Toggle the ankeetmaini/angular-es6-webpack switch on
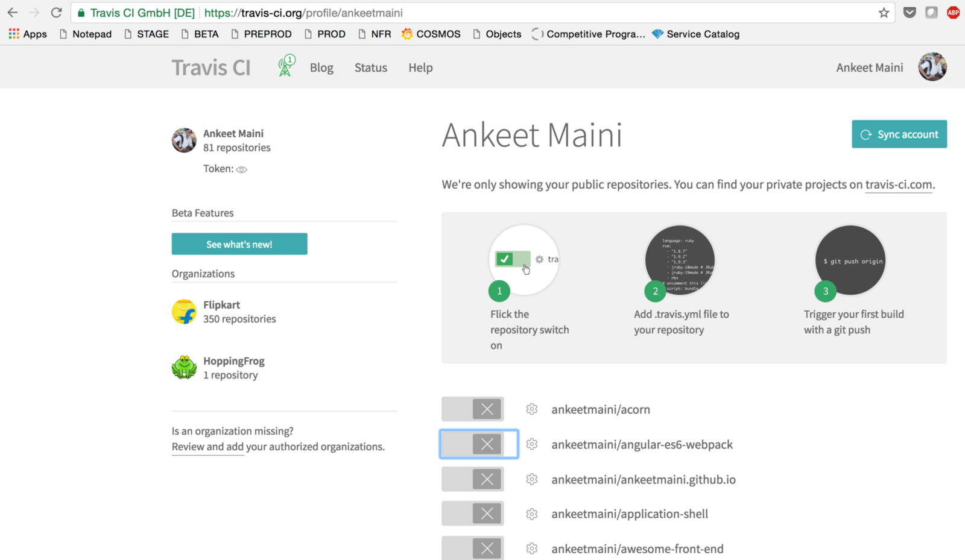 click(x=479, y=444)
